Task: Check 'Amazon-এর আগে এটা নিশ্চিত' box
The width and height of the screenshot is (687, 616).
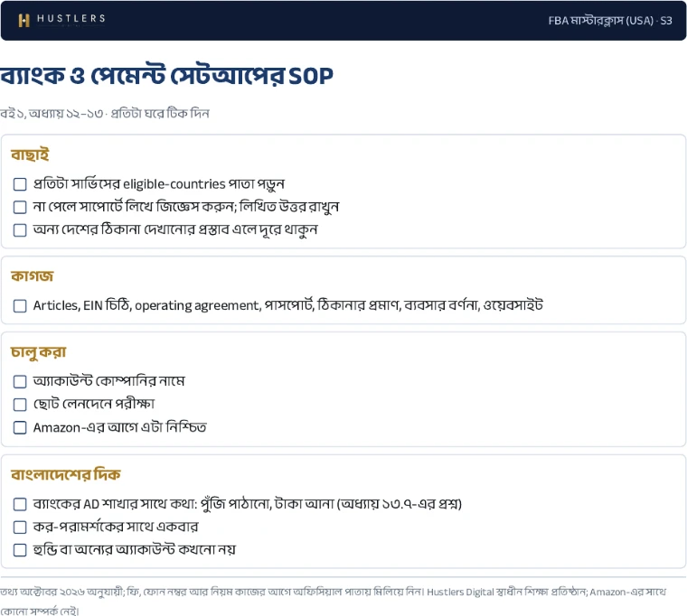Action: pos(20,427)
